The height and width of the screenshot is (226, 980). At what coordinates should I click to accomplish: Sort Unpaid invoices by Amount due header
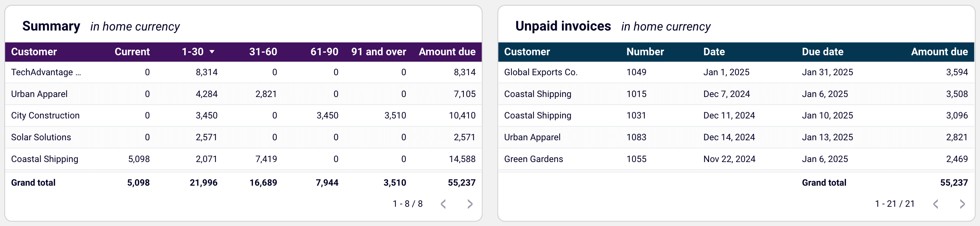pos(939,52)
